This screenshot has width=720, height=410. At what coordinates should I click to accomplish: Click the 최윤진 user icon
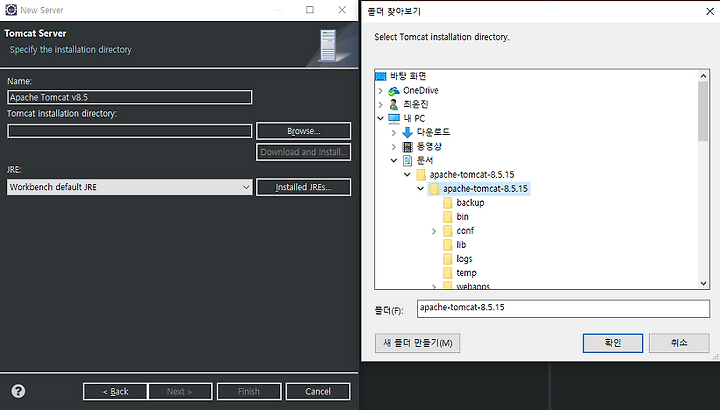click(394, 105)
